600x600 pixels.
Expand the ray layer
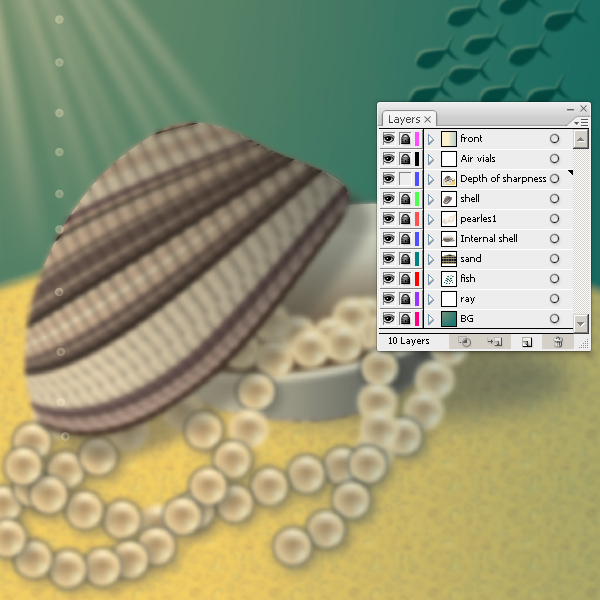[x=431, y=299]
